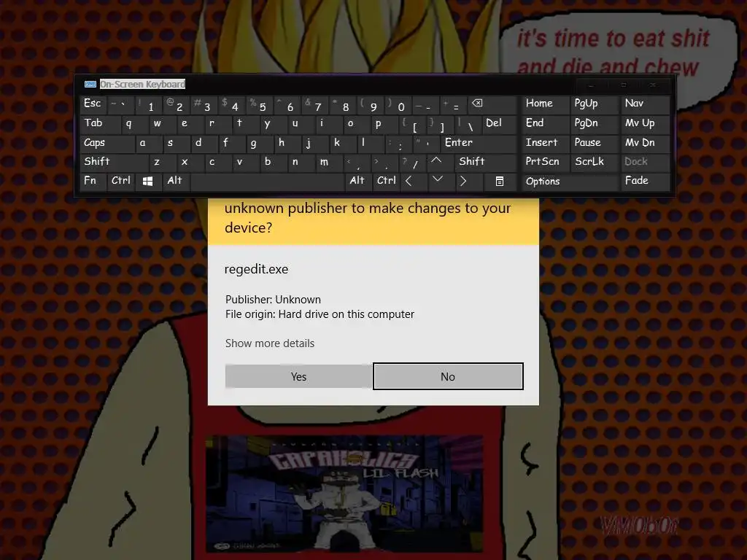Tap the Pause key
Screen dimensions: 747x560
click(x=594, y=143)
